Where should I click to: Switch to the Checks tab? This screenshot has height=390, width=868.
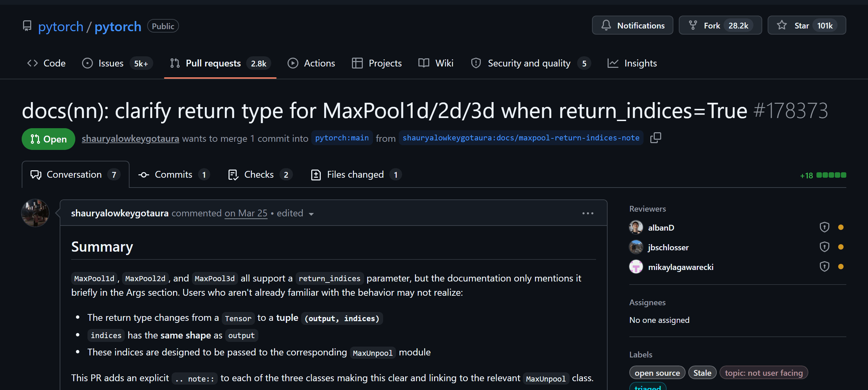pyautogui.click(x=260, y=175)
